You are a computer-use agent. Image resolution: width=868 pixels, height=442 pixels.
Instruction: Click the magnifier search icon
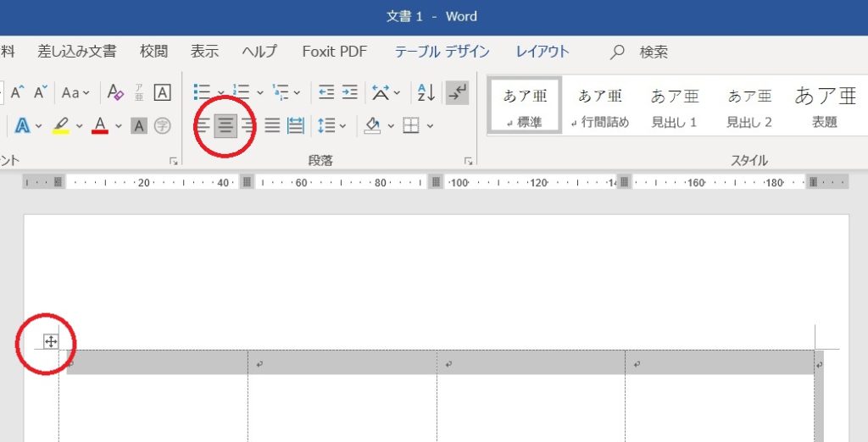[617, 52]
